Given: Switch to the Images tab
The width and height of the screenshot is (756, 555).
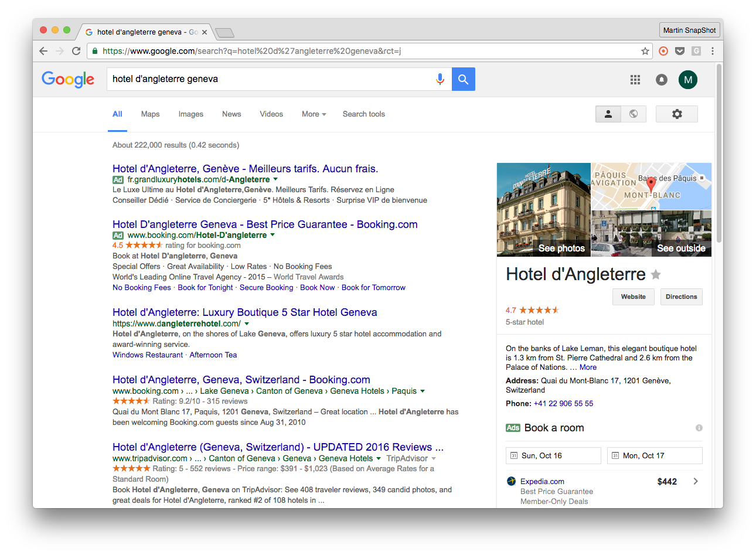Looking at the screenshot, I should [x=191, y=114].
